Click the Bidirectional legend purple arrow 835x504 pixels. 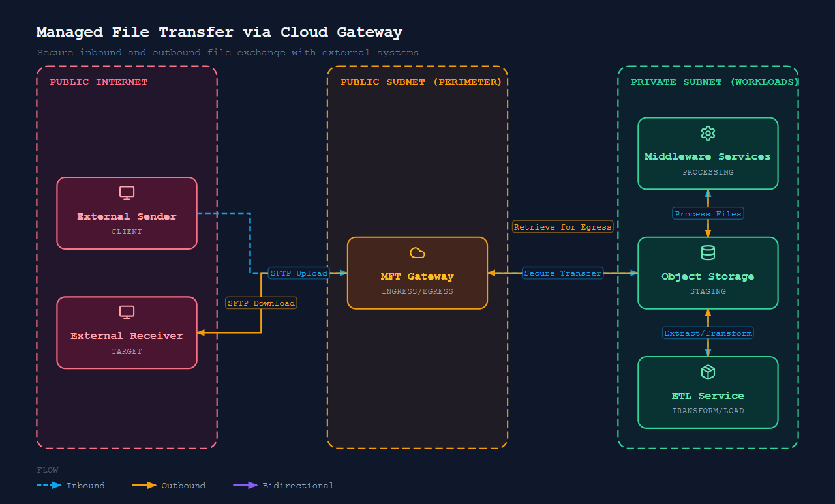[x=246, y=486]
